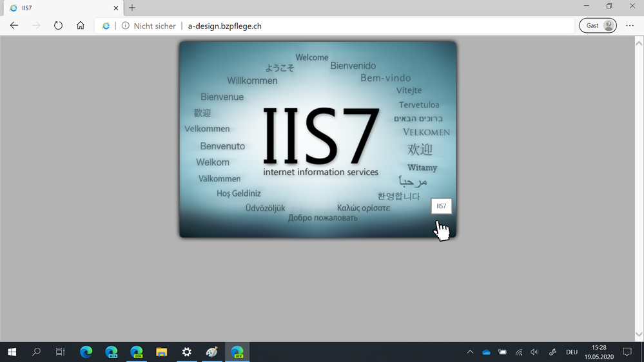Screen dimensions: 644x362
Task: Click the battery status tray icon
Action: pos(502,352)
